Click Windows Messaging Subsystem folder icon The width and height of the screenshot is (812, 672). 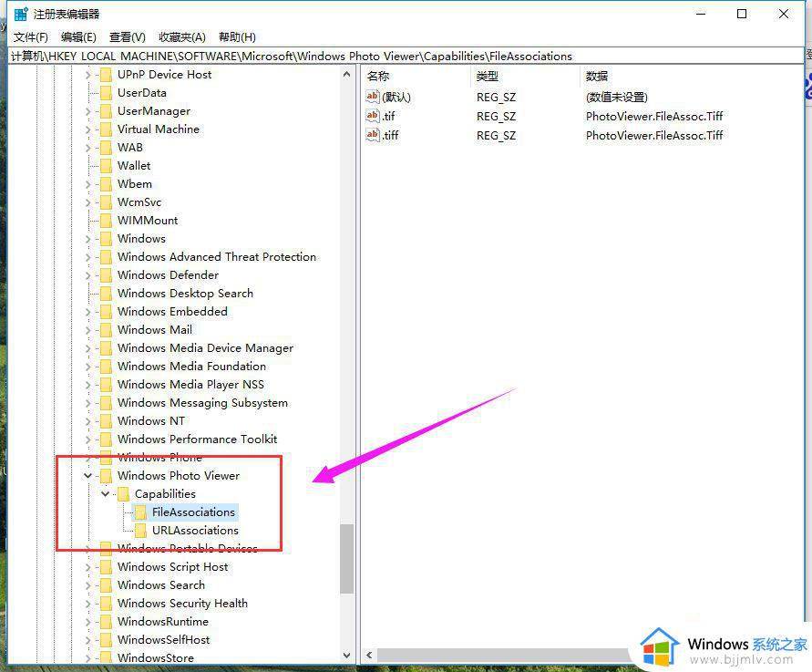click(106, 403)
